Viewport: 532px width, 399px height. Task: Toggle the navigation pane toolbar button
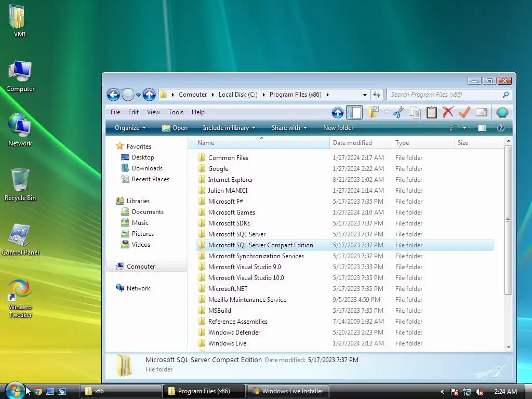pos(354,112)
